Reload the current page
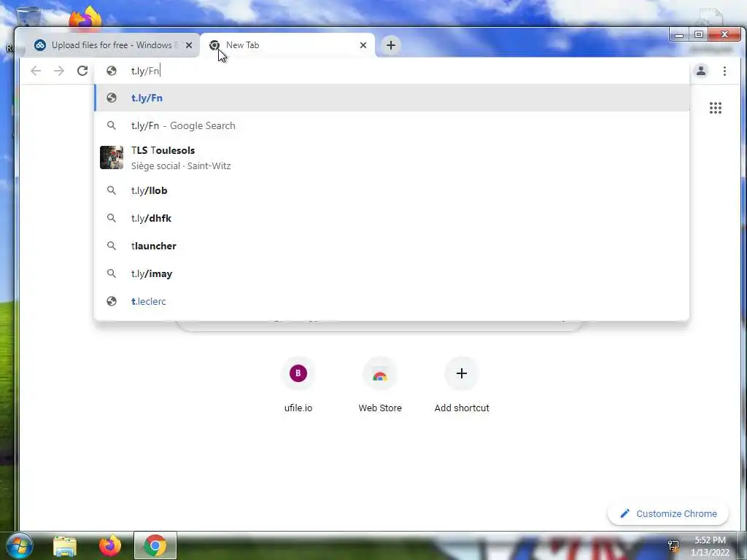747x560 pixels. (x=82, y=71)
